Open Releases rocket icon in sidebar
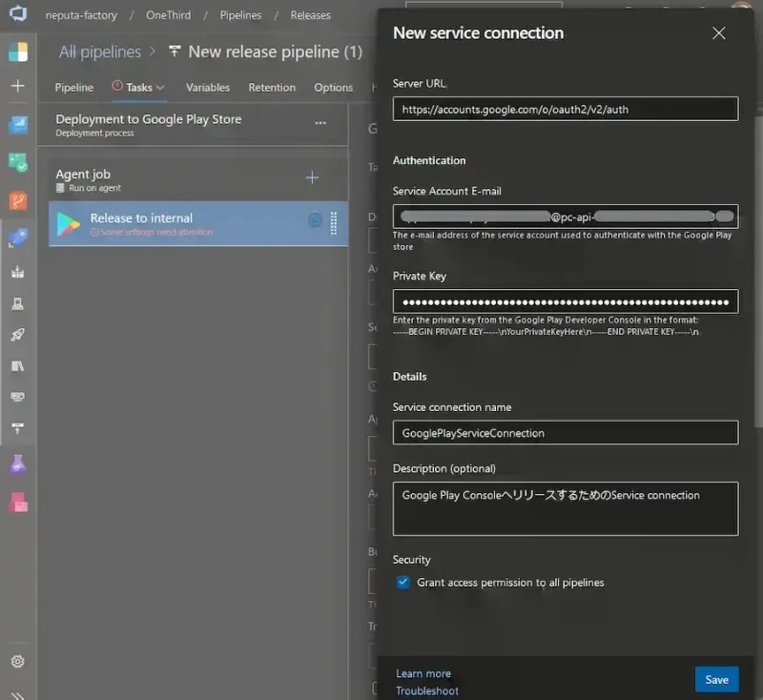Screen dimensions: 763x700 click(18, 335)
